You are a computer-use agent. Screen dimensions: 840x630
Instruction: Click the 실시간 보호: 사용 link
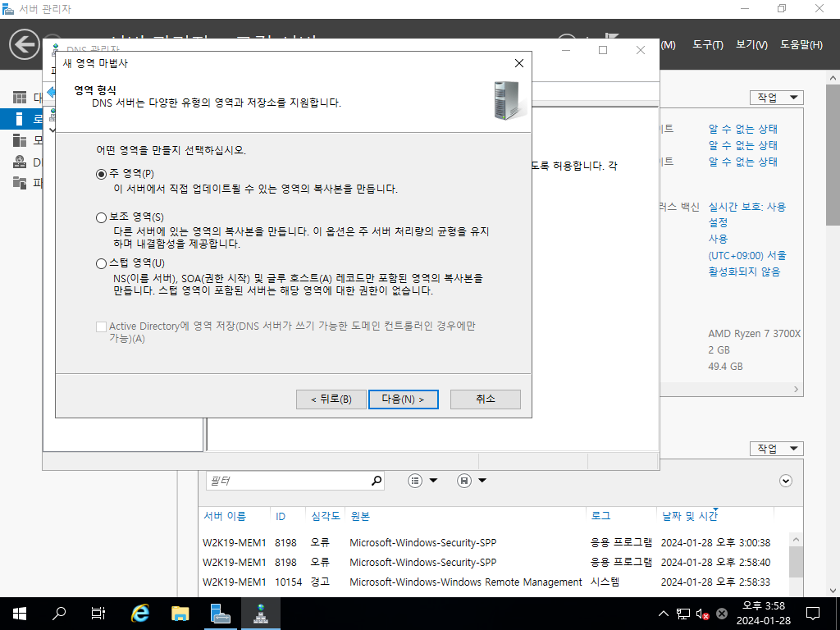[x=746, y=207]
